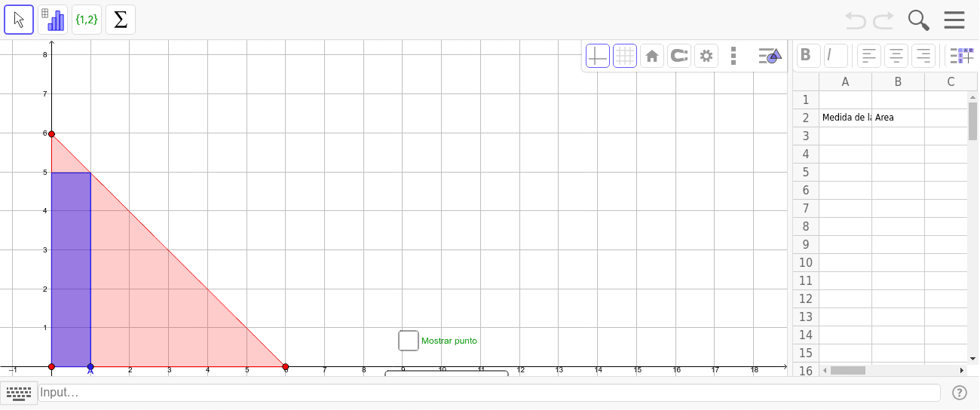Align spreadsheet cell text right
980x410 pixels.
point(923,55)
